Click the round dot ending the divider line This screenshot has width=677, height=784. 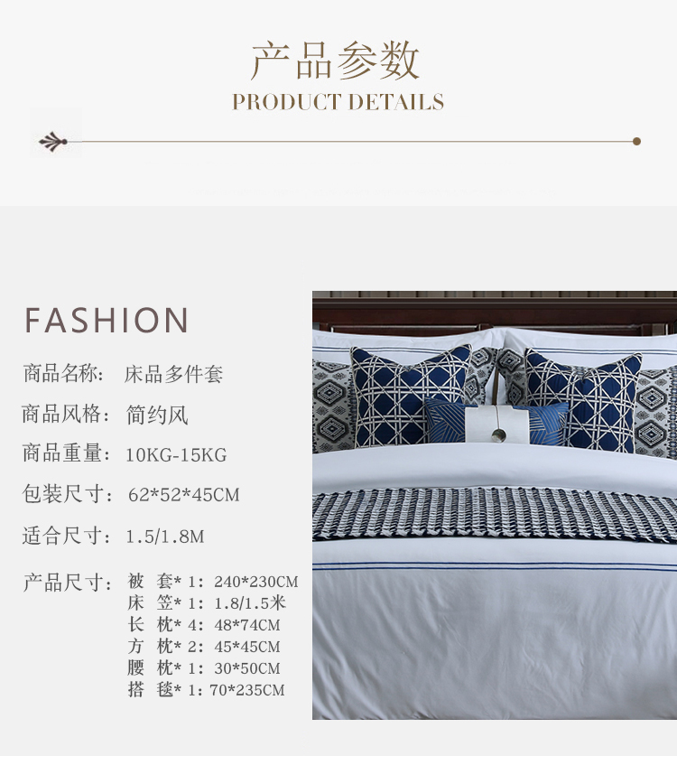coord(636,141)
